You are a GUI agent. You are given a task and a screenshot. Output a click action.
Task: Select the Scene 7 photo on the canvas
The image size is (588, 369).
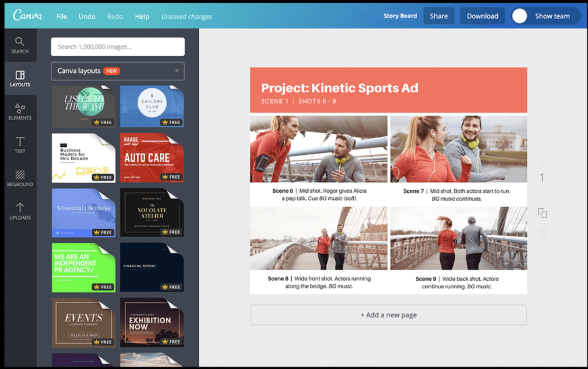click(x=459, y=149)
